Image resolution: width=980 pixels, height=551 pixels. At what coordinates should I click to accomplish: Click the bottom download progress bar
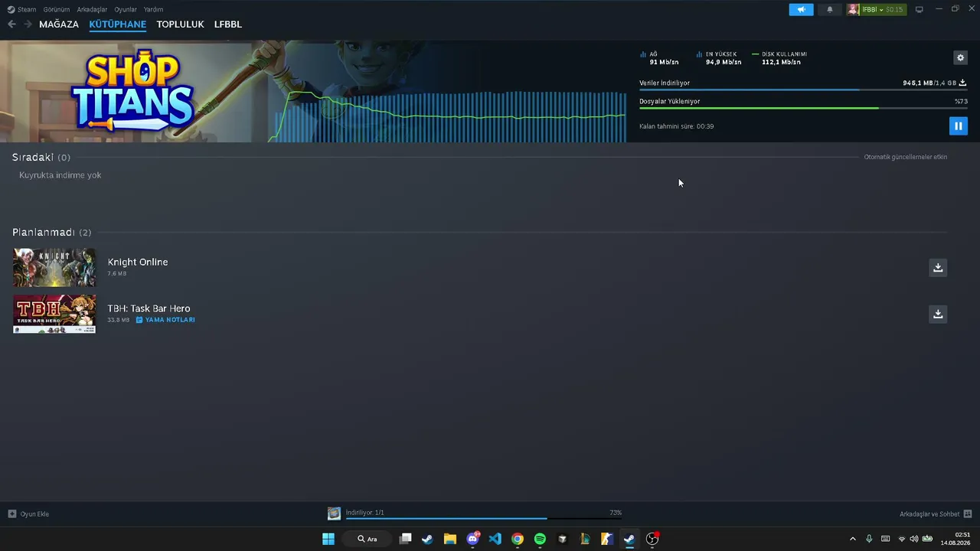pyautogui.click(x=484, y=519)
